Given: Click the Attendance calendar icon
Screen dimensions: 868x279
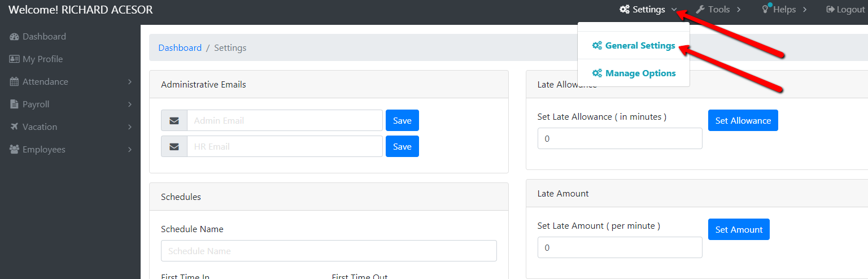Looking at the screenshot, I should click(x=14, y=82).
